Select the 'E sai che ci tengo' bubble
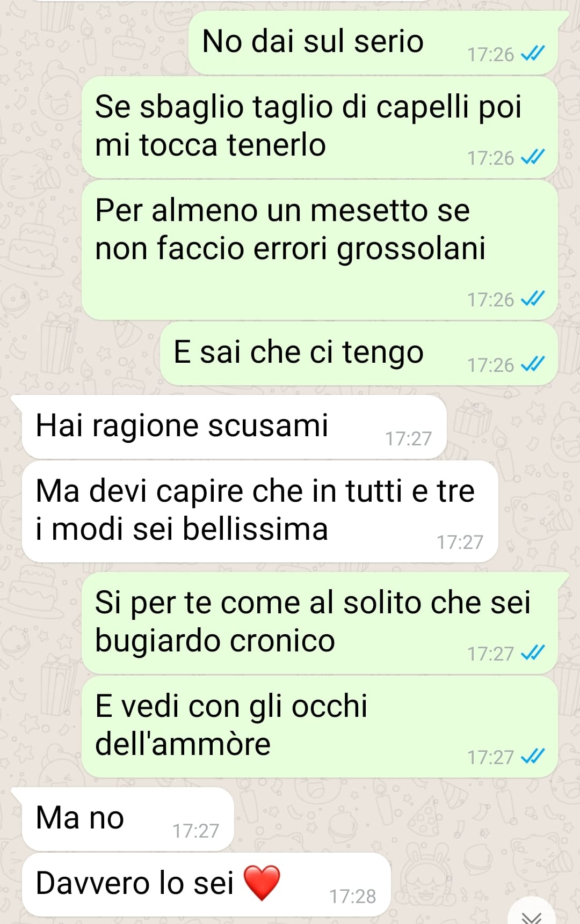Image resolution: width=580 pixels, height=924 pixels. (359, 354)
